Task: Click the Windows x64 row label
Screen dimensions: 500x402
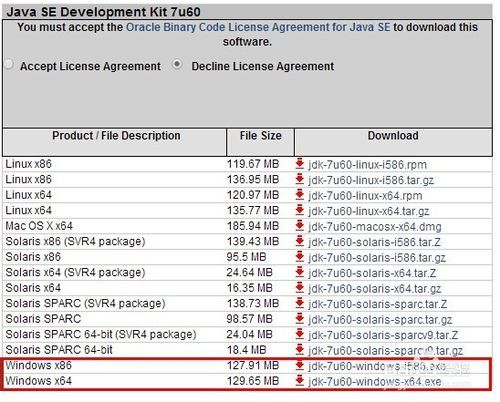Action: click(x=39, y=381)
